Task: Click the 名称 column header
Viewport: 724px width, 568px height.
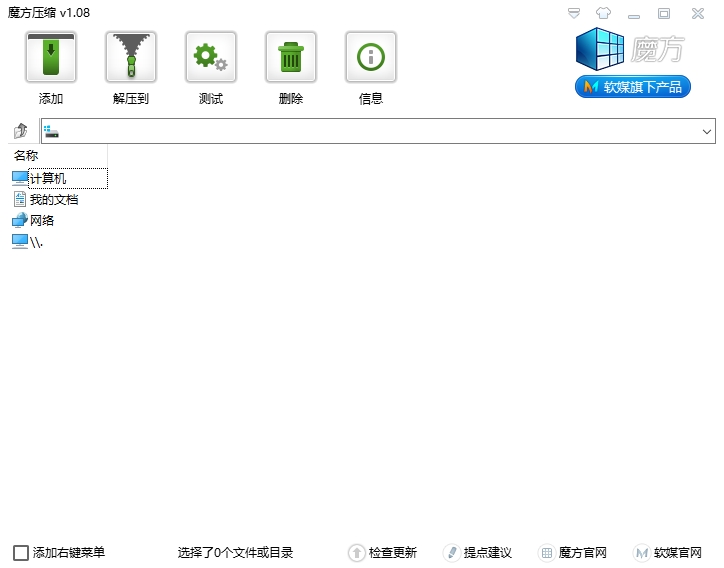Action: point(27,156)
